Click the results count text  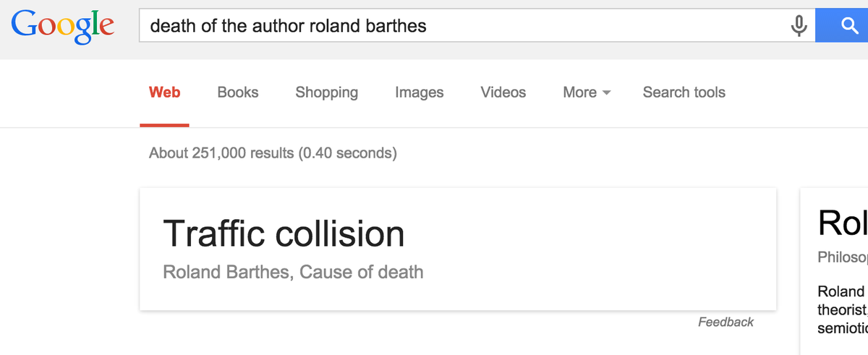click(273, 153)
